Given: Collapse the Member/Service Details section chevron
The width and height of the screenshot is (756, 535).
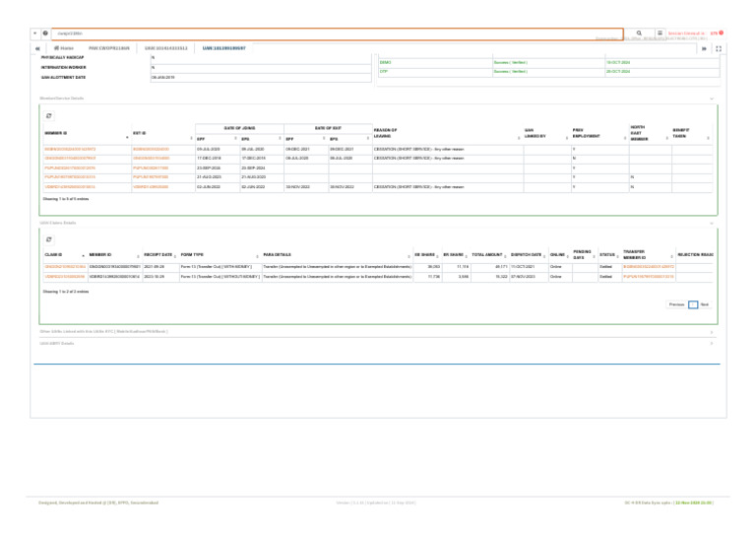Looking at the screenshot, I should tap(712, 99).
